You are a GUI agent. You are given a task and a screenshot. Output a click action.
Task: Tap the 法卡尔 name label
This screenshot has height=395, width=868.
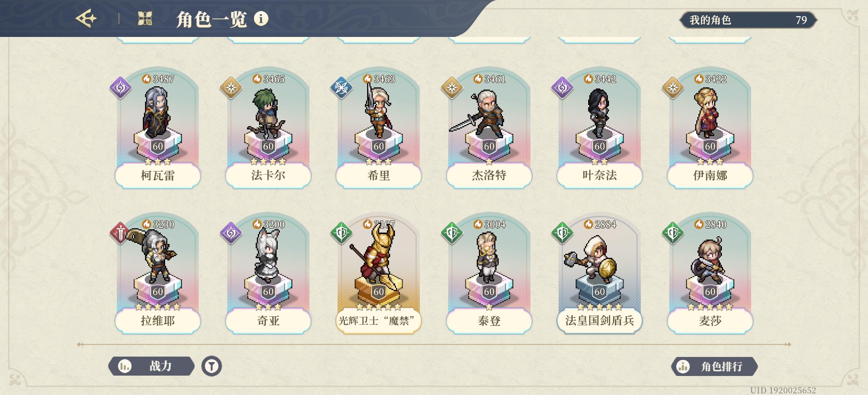pos(268,176)
